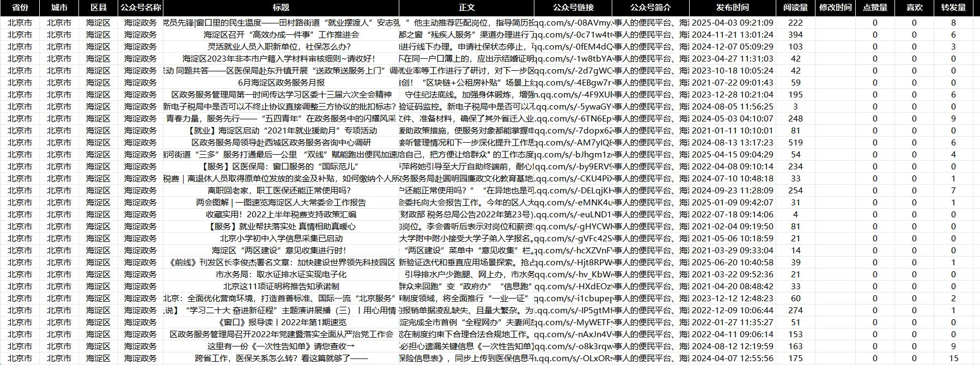This screenshot has height=365, width=980.
Task: Click title cell 海淀区召开"高效办成一件事"工作推进会
Action: (x=281, y=34)
